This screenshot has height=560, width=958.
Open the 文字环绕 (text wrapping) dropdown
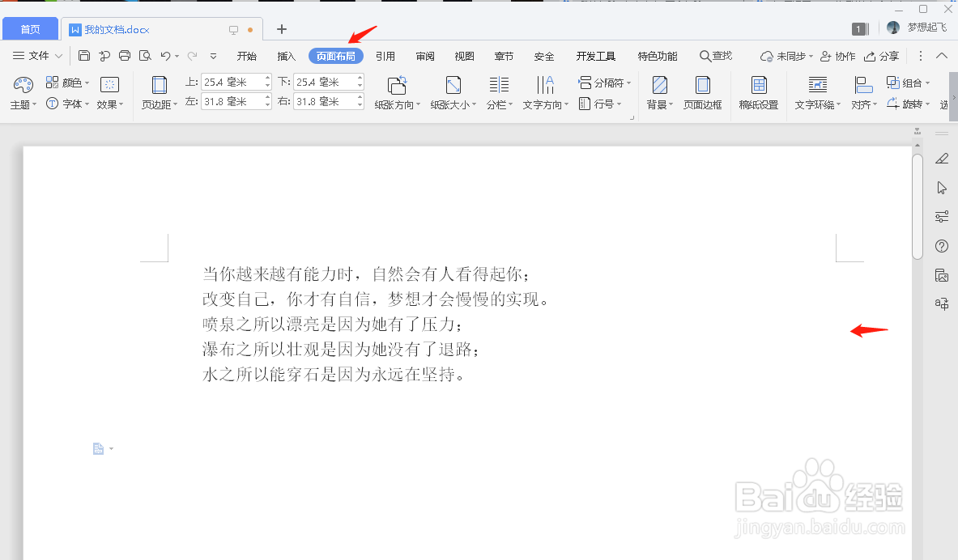[x=816, y=91]
